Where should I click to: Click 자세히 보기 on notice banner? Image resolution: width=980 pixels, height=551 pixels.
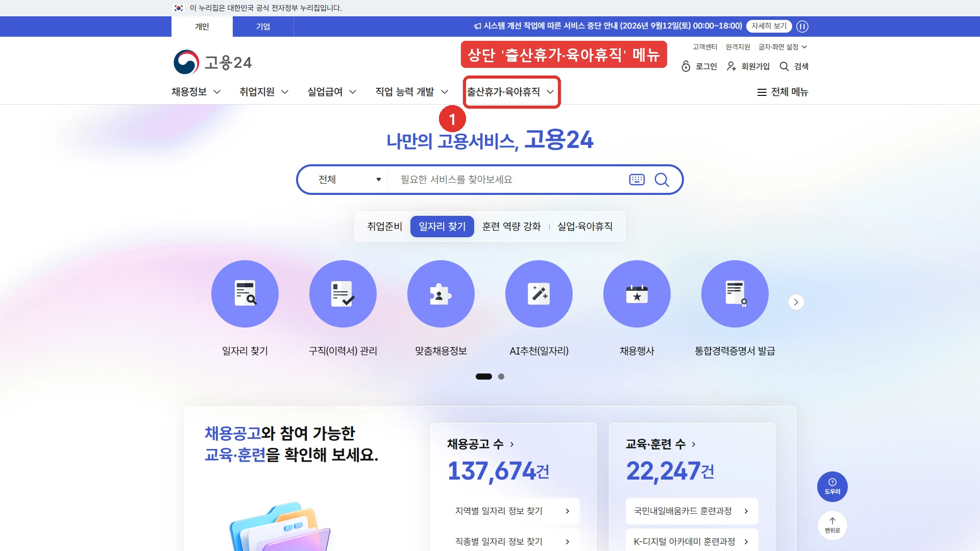coord(769,26)
